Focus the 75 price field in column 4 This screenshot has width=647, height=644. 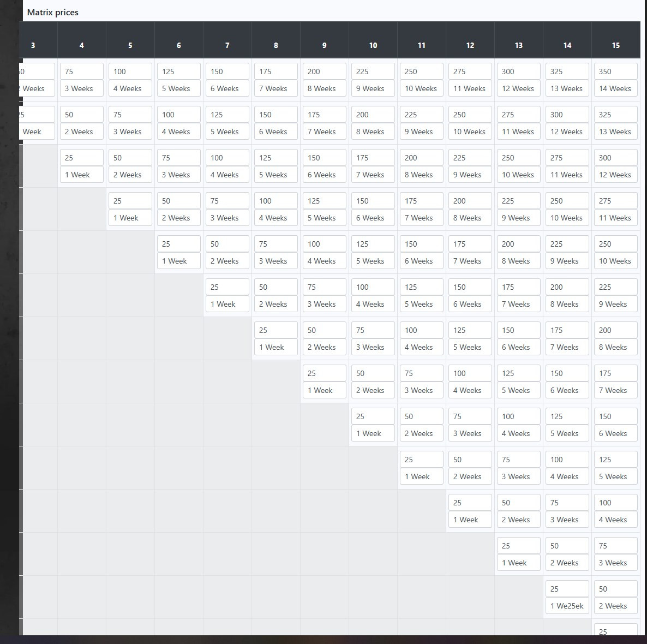tap(82, 71)
